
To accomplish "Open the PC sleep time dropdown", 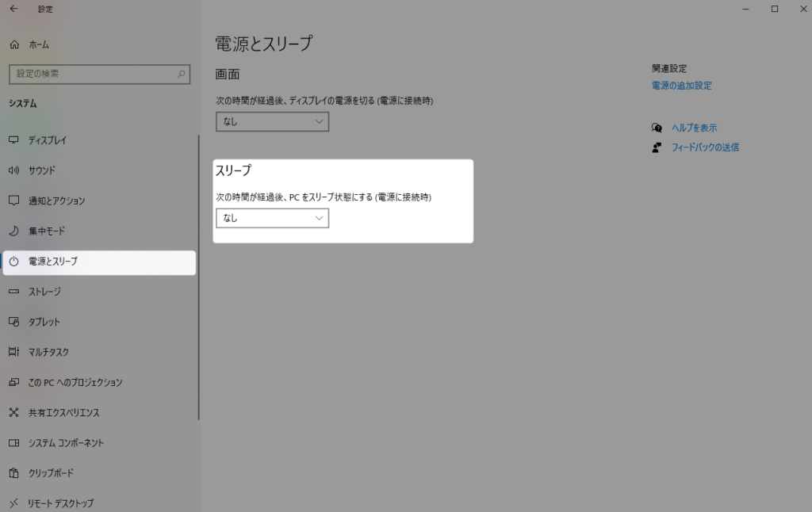I will tap(272, 218).
